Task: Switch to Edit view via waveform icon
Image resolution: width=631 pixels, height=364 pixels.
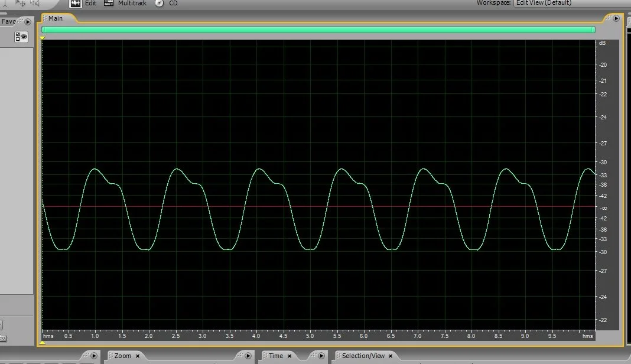Action: coord(75,4)
